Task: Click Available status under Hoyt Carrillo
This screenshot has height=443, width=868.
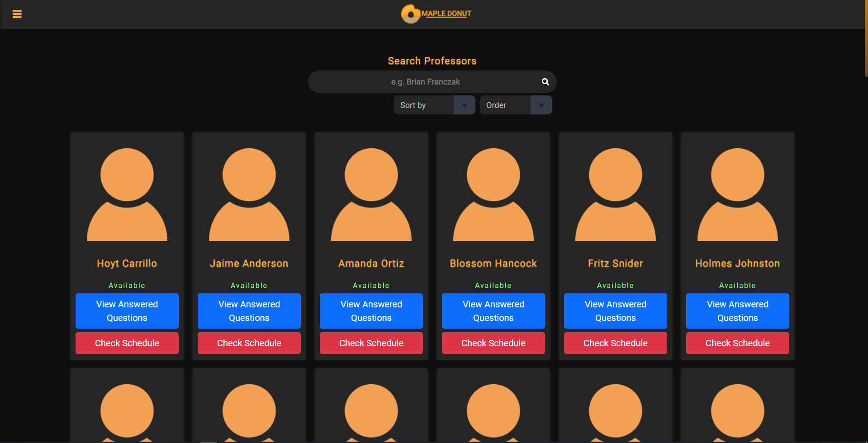Action: (127, 286)
